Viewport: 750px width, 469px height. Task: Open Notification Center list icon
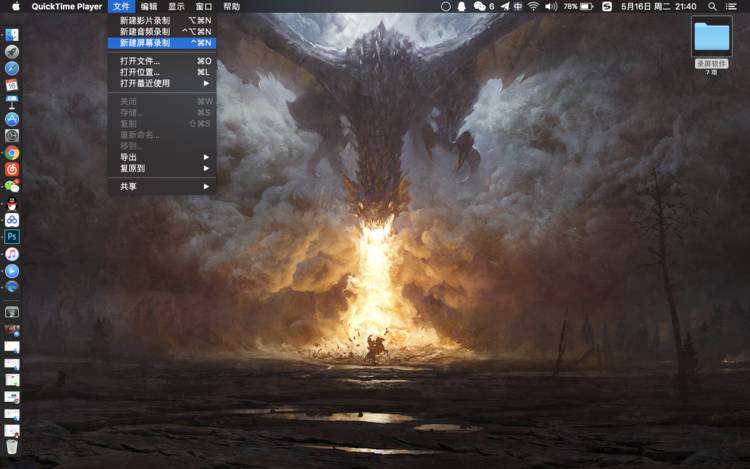pyautogui.click(x=731, y=7)
